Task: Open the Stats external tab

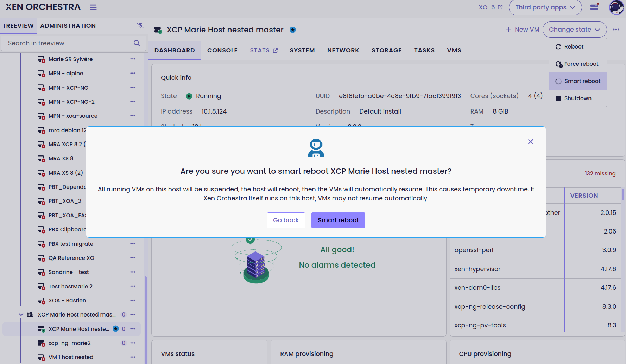Action: point(264,50)
